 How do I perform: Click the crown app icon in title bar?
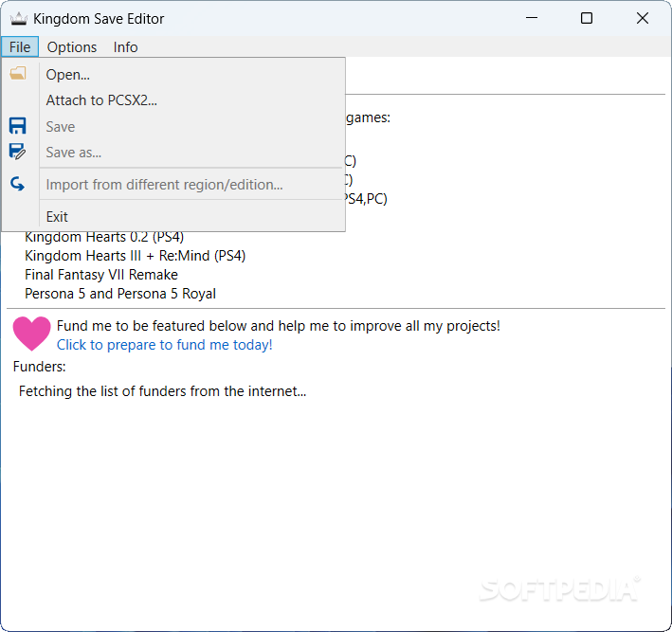coord(18,18)
